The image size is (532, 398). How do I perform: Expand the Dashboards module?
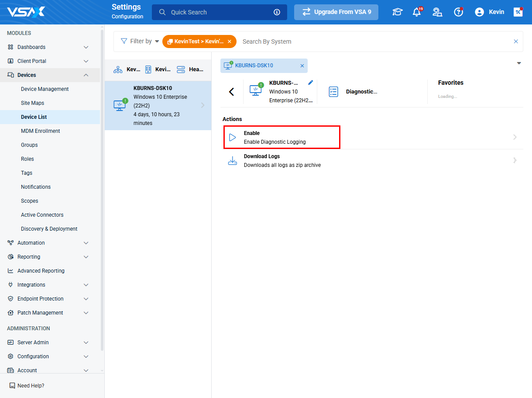(x=86, y=47)
